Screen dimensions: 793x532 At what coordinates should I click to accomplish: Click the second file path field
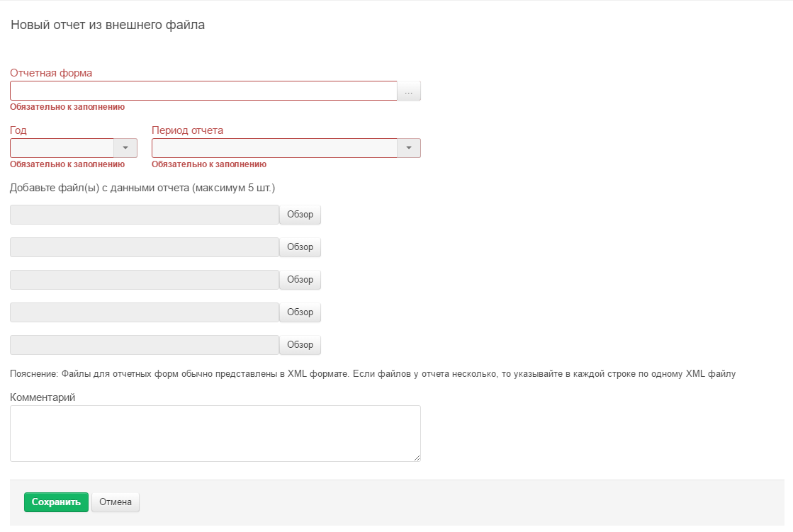145,247
